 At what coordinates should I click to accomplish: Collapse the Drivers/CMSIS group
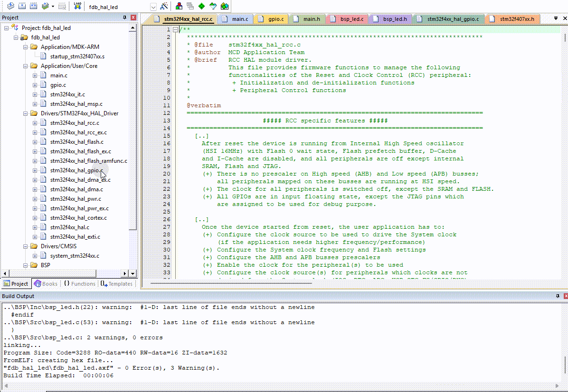pyautogui.click(x=25, y=246)
